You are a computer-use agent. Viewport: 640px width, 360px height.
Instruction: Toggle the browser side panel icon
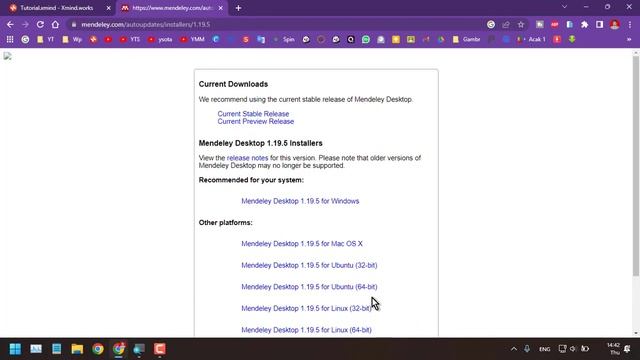pyautogui.click(x=600, y=24)
